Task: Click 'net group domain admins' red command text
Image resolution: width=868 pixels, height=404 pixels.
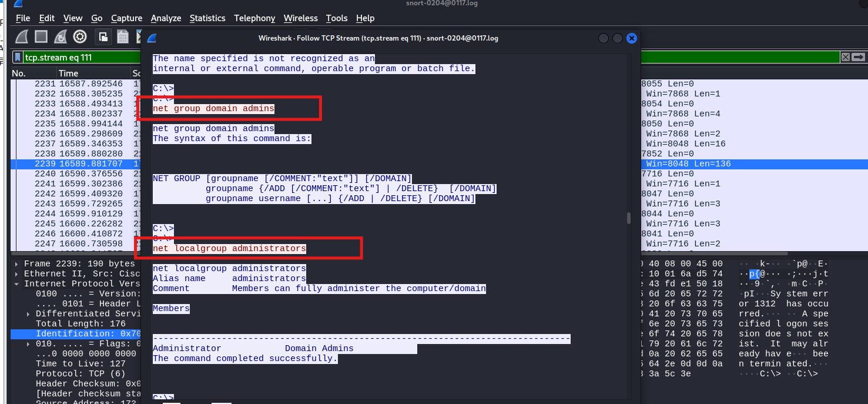Action: [213, 109]
